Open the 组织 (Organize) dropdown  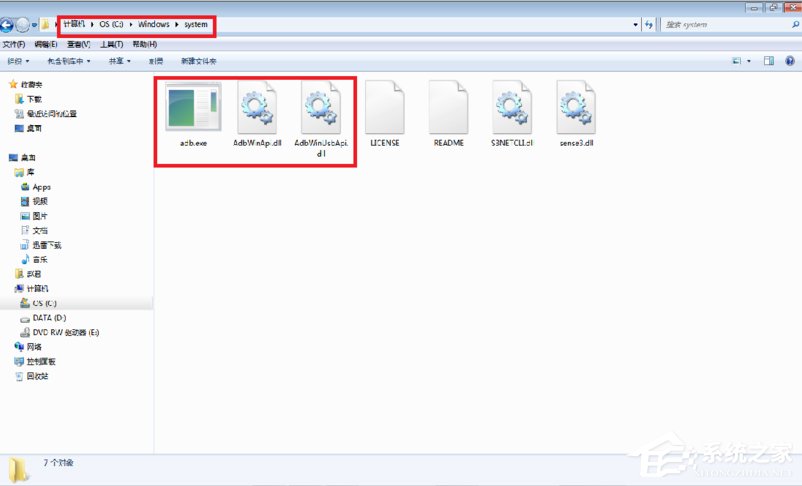click(x=19, y=61)
